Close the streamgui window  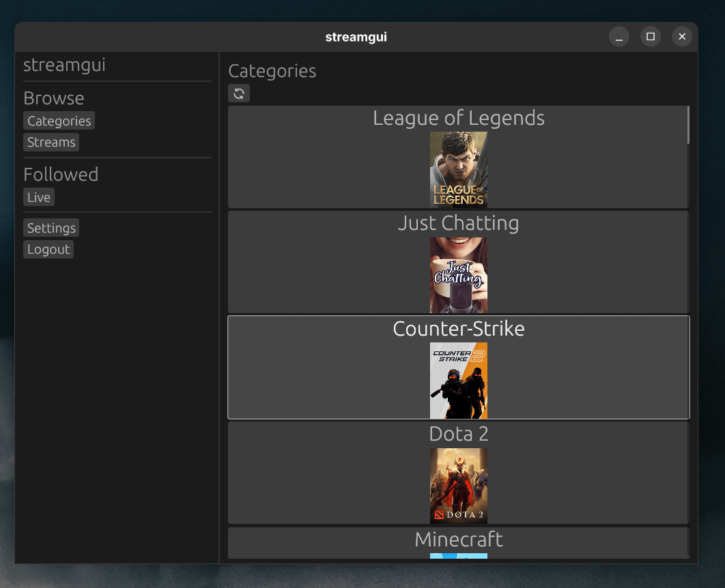point(682,37)
